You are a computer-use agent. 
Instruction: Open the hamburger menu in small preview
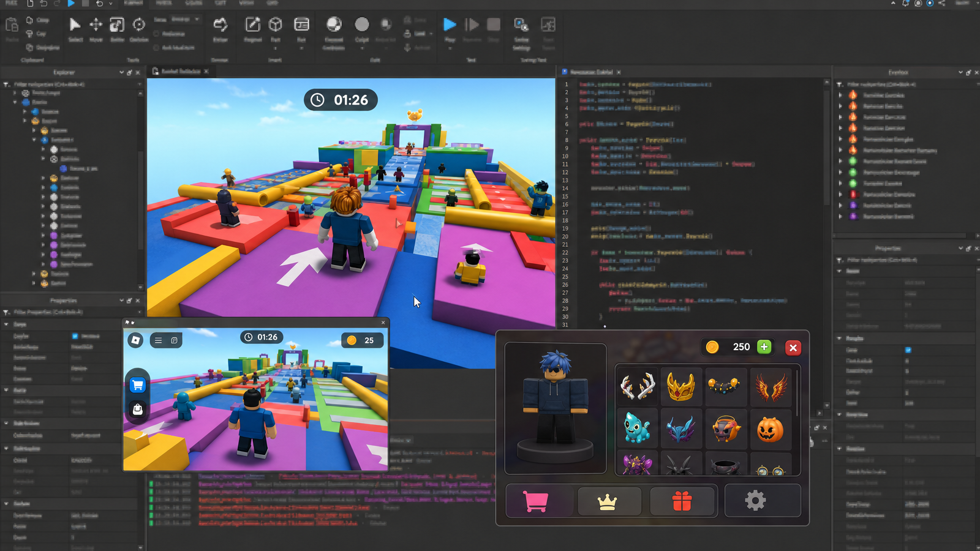pos(158,340)
